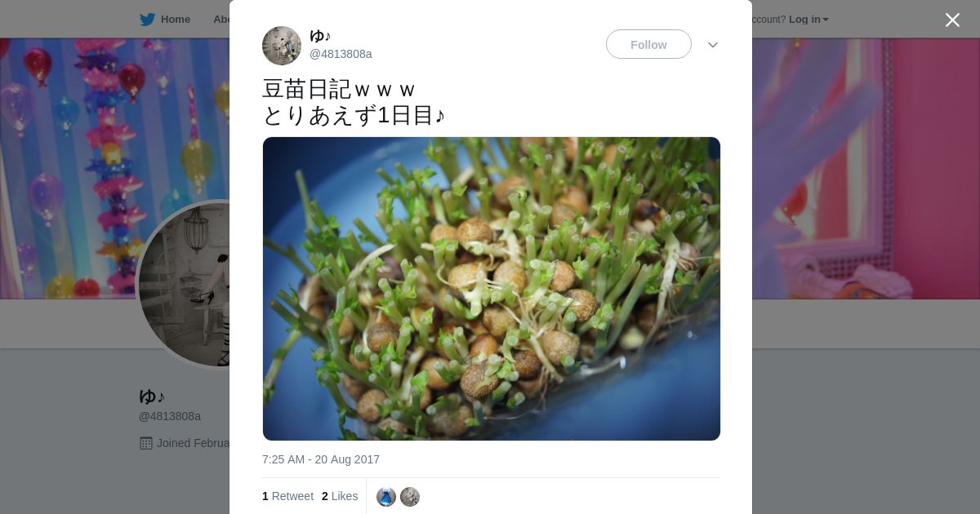Open the second liker's gray avatar
Image resolution: width=980 pixels, height=514 pixels.
(x=410, y=497)
